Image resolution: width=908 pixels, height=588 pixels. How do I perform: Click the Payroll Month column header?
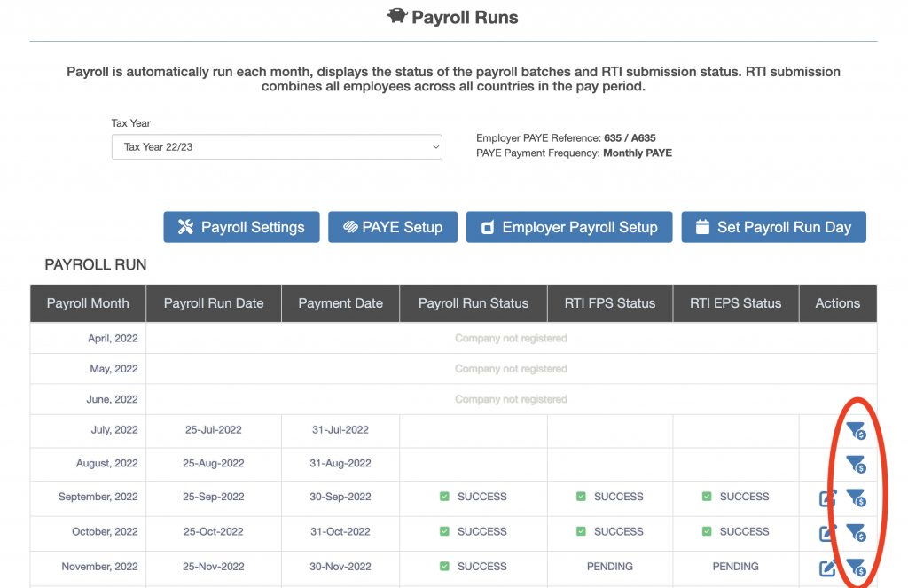point(88,303)
